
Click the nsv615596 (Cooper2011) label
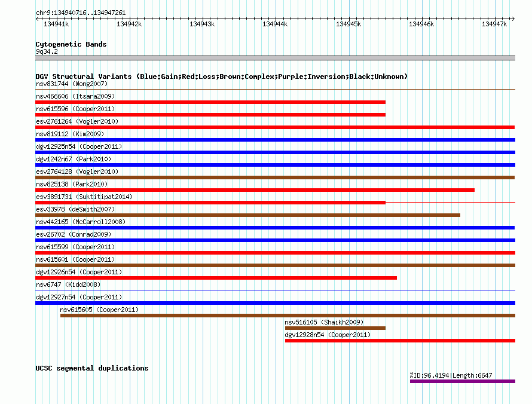pos(75,109)
